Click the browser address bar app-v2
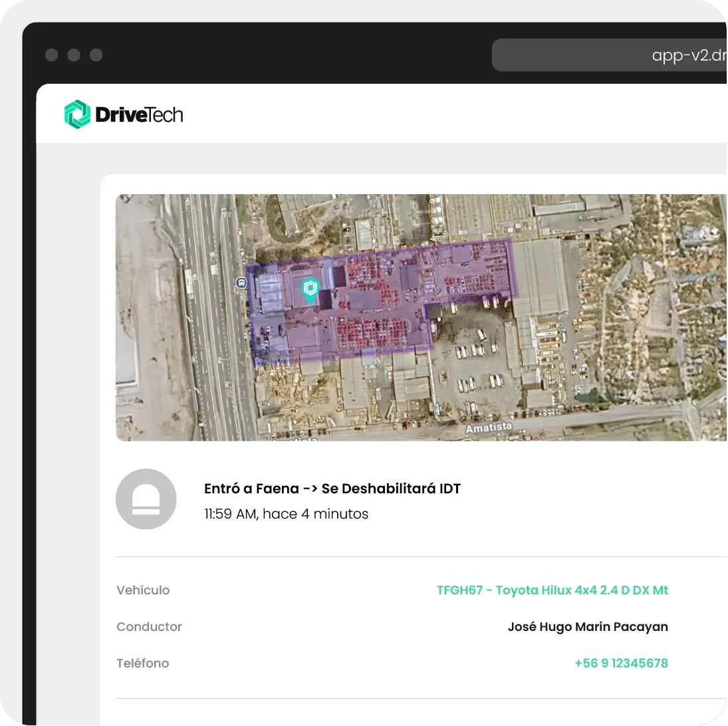728x726 pixels. pyautogui.click(x=609, y=55)
